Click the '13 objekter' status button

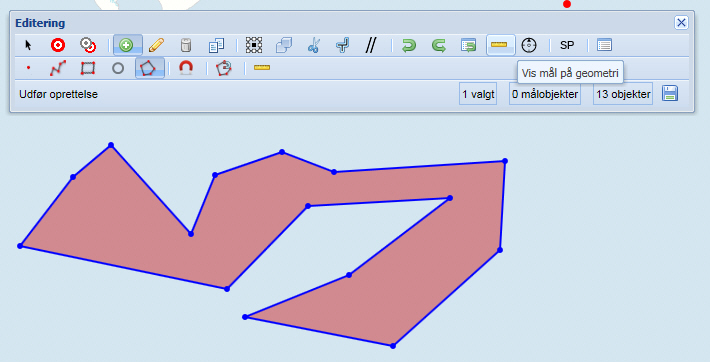(623, 94)
